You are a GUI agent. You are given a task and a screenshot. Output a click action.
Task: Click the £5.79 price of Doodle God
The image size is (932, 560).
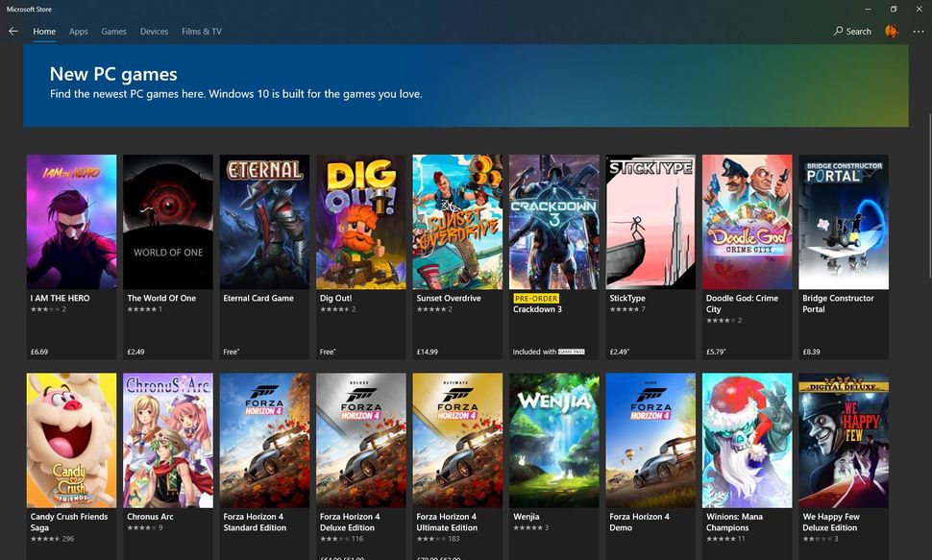[x=716, y=352]
